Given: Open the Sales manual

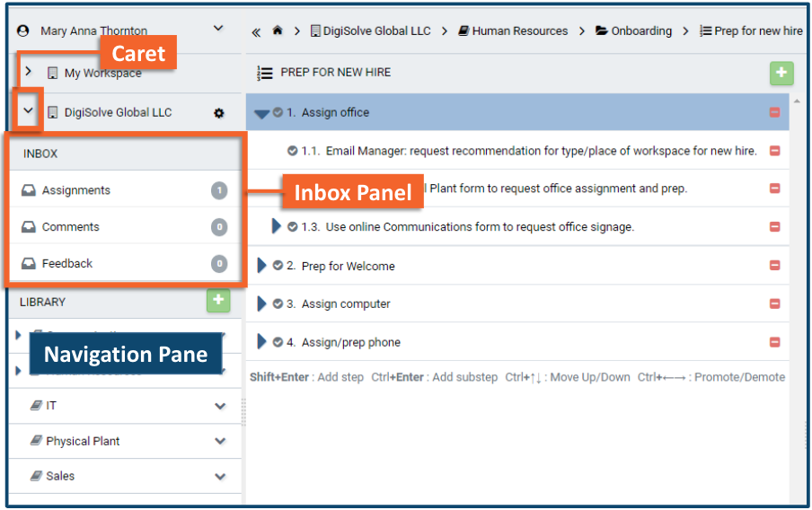Looking at the screenshot, I should tap(60, 476).
